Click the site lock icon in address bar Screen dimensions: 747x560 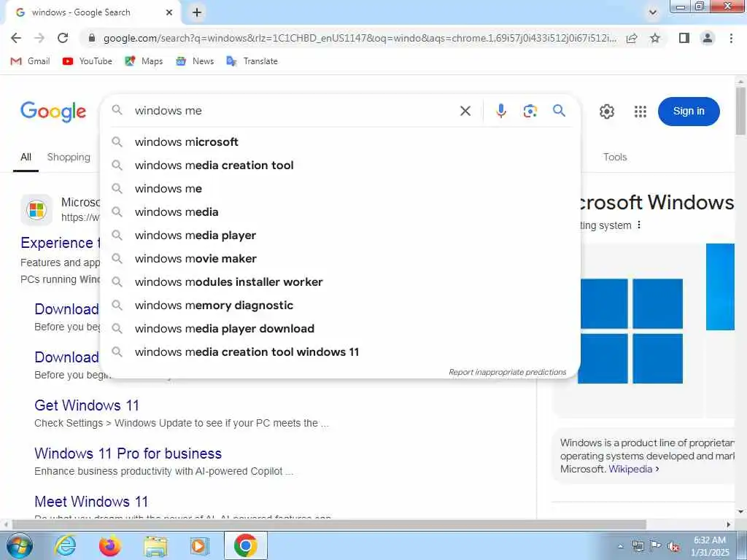93,38
